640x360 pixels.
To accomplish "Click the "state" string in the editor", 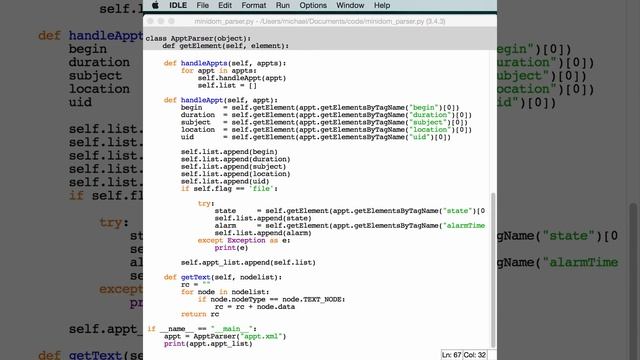I will click(458, 211).
